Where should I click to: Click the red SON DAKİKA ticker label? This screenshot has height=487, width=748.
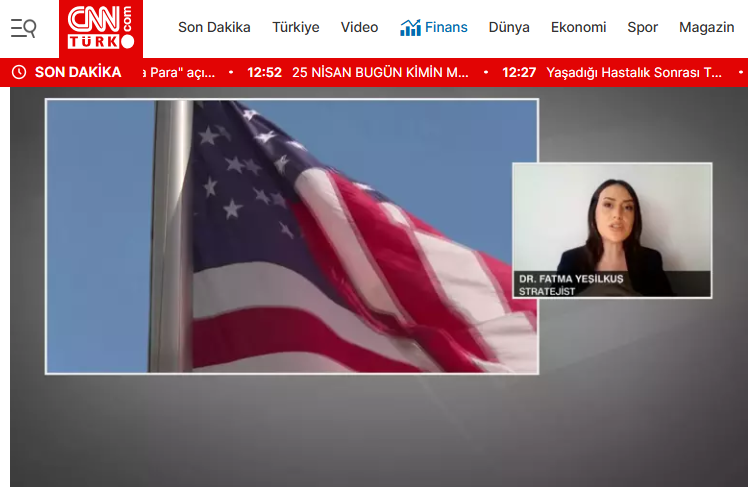tap(78, 72)
